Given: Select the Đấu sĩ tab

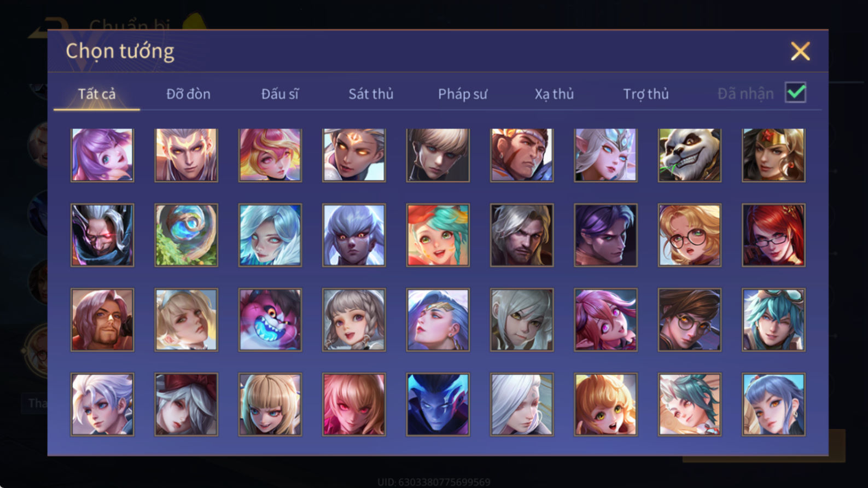Looking at the screenshot, I should point(279,94).
